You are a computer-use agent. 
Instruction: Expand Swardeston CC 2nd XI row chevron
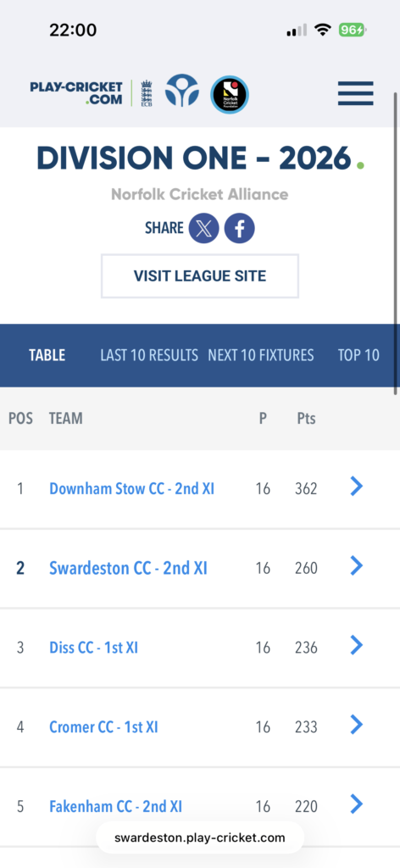click(357, 565)
